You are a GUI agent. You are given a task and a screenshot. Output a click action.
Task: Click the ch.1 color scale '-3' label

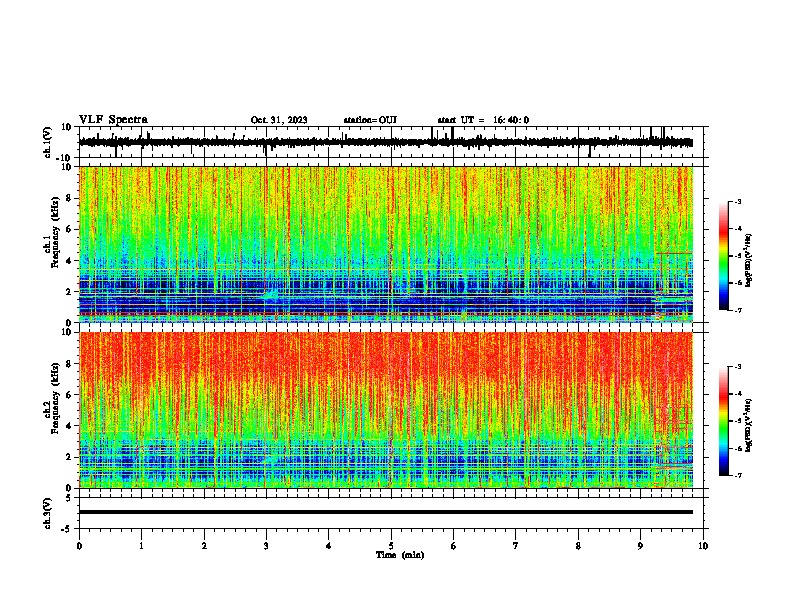pos(737,201)
